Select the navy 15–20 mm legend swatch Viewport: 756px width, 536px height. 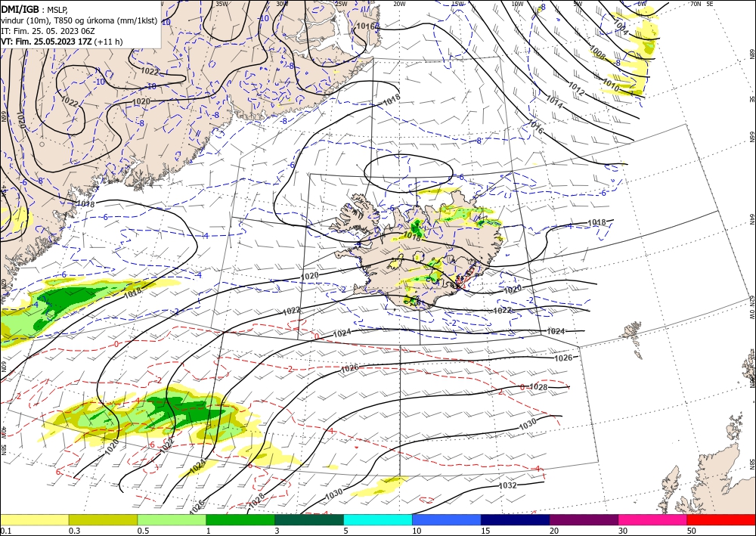coord(516,519)
